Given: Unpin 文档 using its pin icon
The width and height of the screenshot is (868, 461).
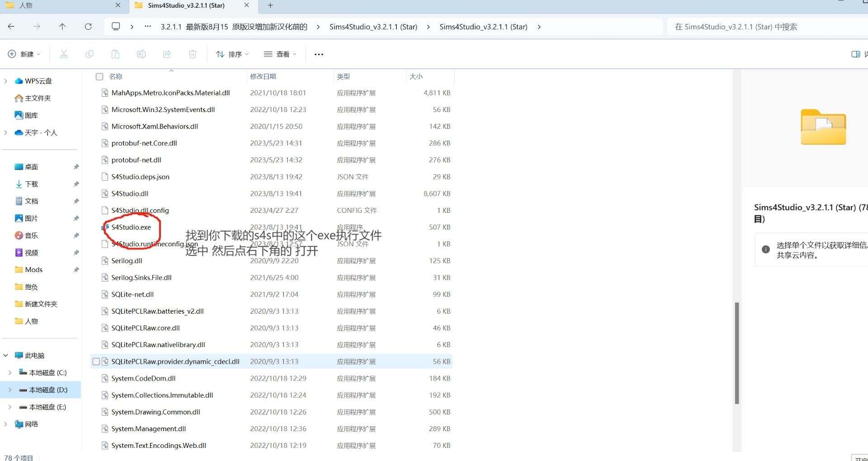Looking at the screenshot, I should coord(76,201).
